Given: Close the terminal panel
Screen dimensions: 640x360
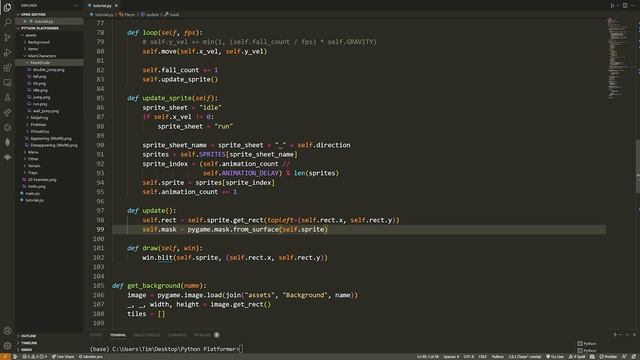Looking at the screenshot, I should pyautogui.click(x=634, y=335).
